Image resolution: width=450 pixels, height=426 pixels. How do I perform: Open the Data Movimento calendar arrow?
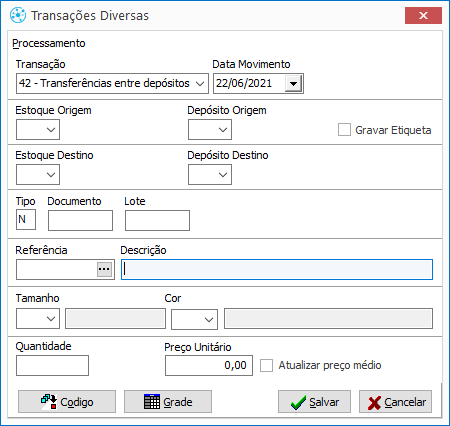(x=293, y=83)
